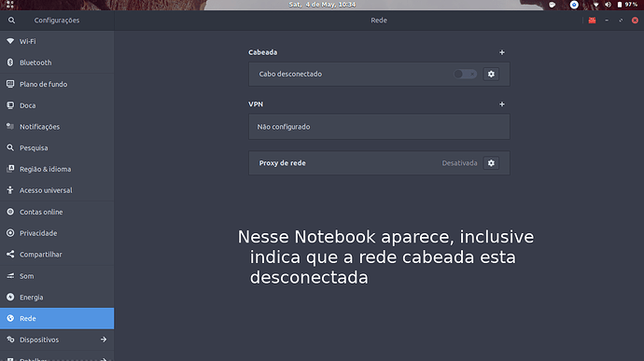Select the Notificações entry
644x361 pixels.
(57, 127)
